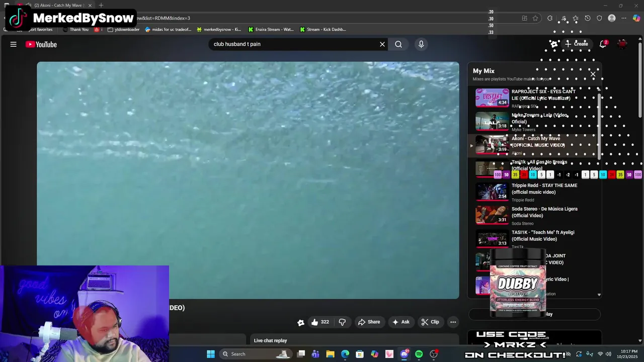Viewport: 644px width, 362px height.
Task: Open Microsoft Edge from the taskbar
Action: [345, 354]
